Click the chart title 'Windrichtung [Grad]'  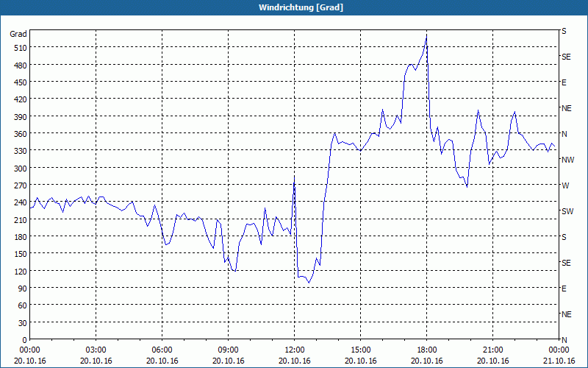pyautogui.click(x=301, y=7)
